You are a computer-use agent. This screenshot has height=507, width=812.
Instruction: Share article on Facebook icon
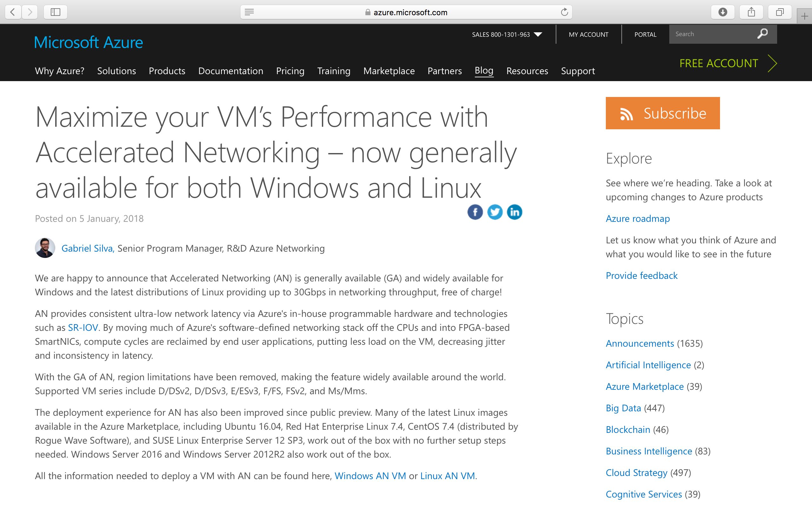click(x=475, y=212)
